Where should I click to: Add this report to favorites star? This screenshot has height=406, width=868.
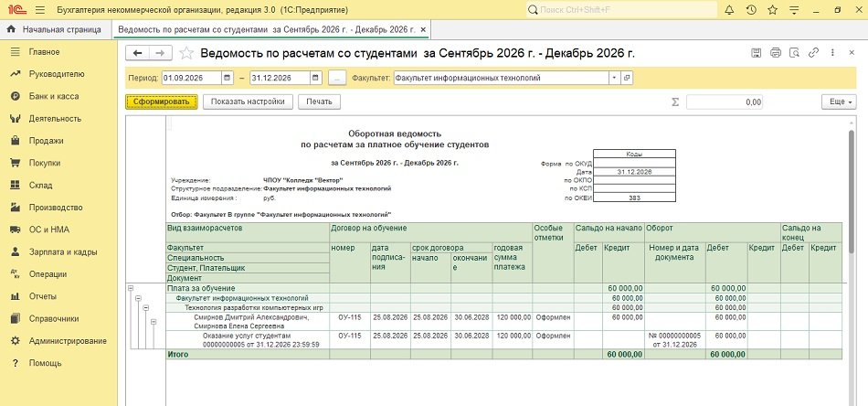click(187, 53)
